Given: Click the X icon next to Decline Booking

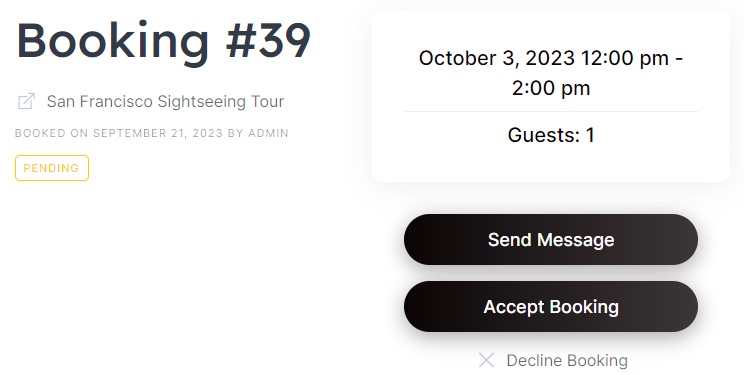Looking at the screenshot, I should [x=486, y=360].
